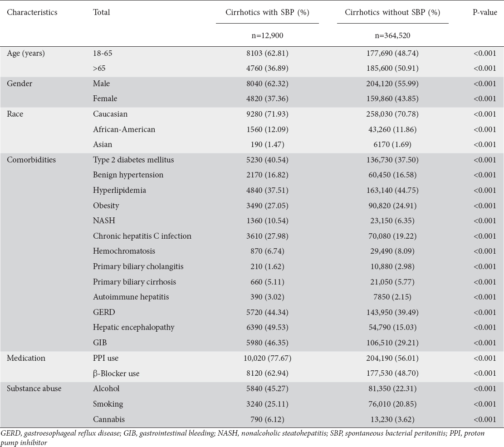Click the abbreviations footnote text
Screen dimensions: 504x447
[243, 437]
